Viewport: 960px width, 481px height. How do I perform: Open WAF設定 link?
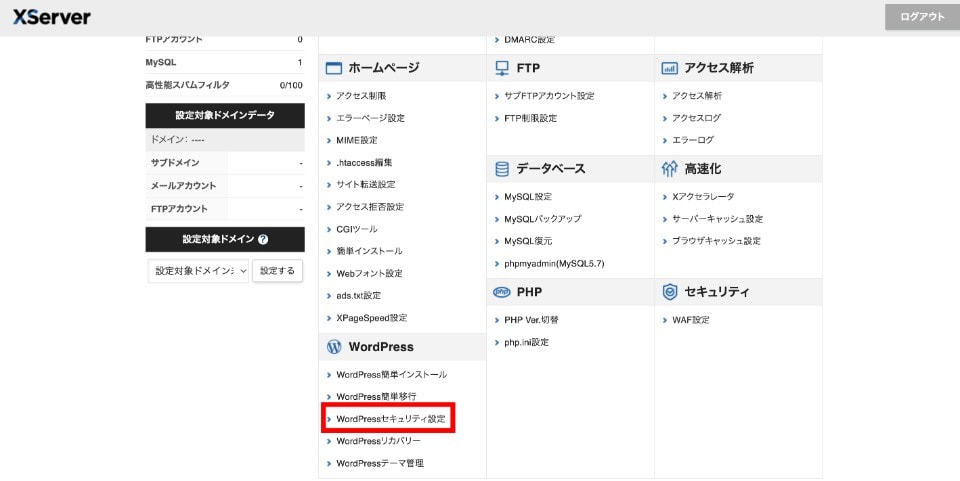(691, 320)
